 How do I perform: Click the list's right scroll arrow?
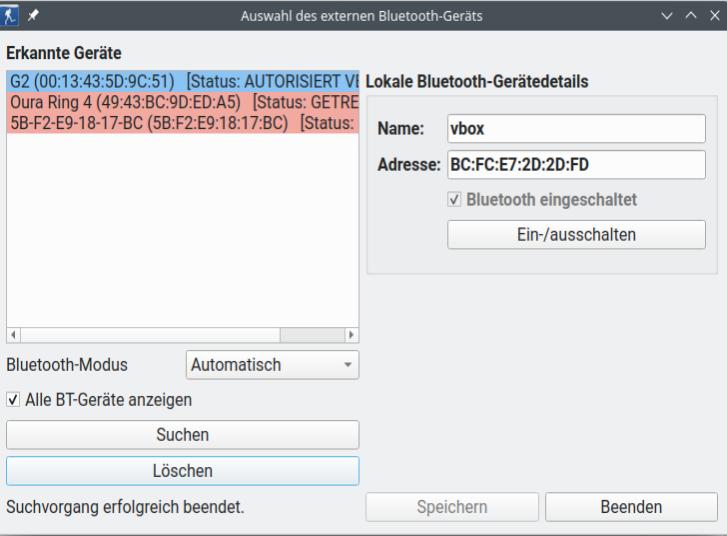coord(351,335)
